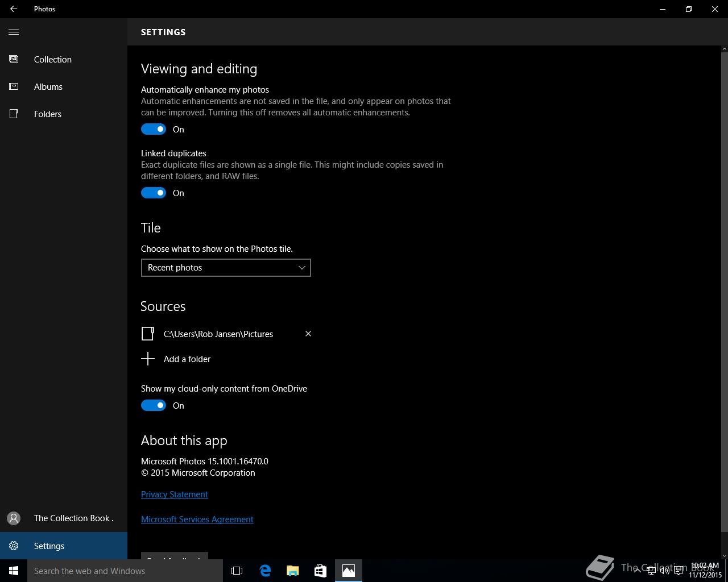
Task: Click the back arrow in title bar
Action: pyautogui.click(x=14, y=9)
